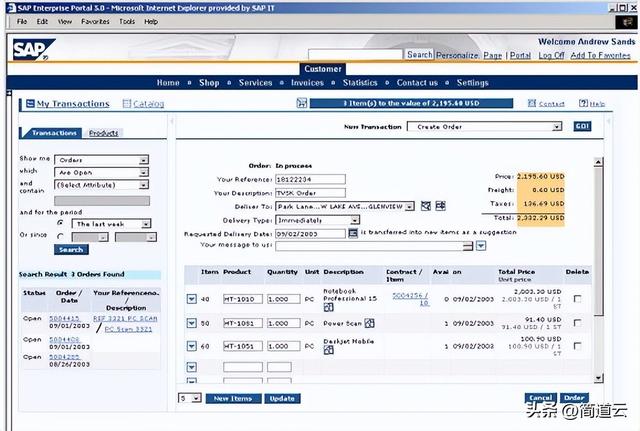Screen dimensions: 640x431
Task: Open the Tools menu
Action: tap(127, 21)
